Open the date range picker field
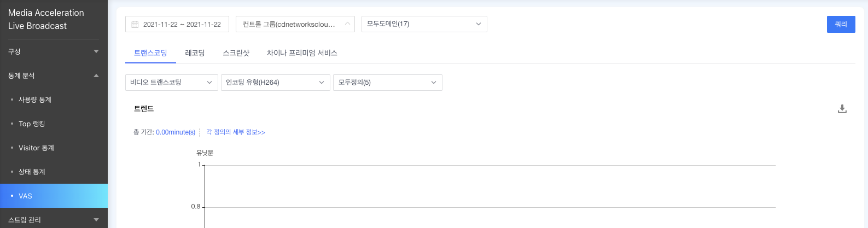Screen dimensions: 868x228 [x=182, y=25]
